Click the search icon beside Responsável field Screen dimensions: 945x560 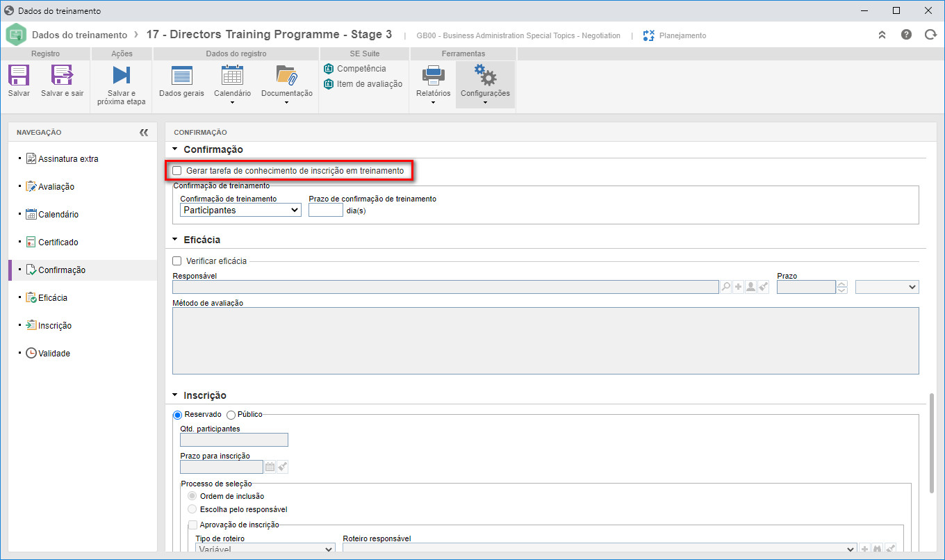[726, 287]
